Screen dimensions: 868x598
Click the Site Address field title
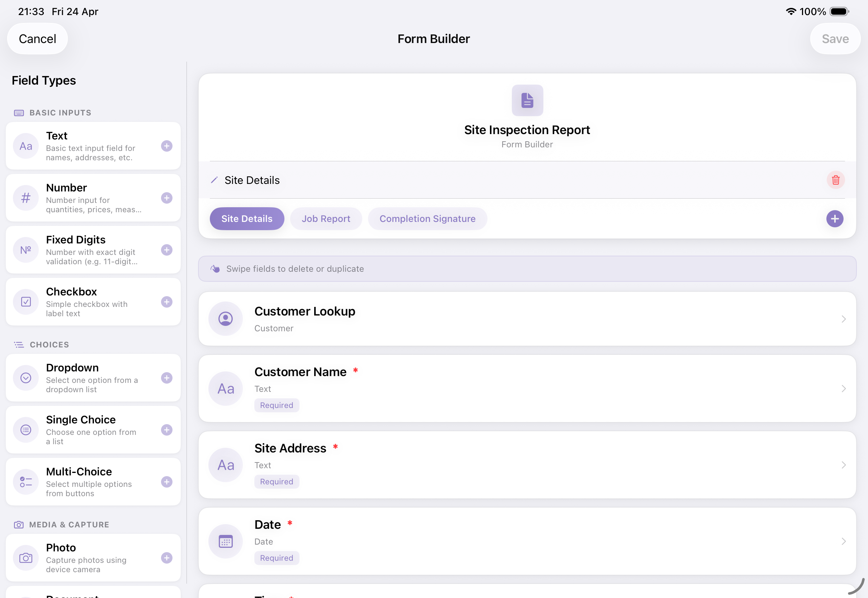tap(291, 448)
